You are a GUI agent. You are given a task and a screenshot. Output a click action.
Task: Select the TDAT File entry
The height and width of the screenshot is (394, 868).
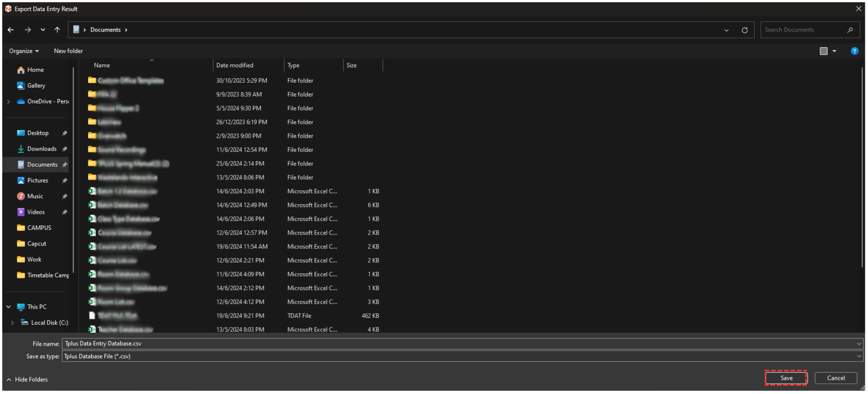click(117, 316)
